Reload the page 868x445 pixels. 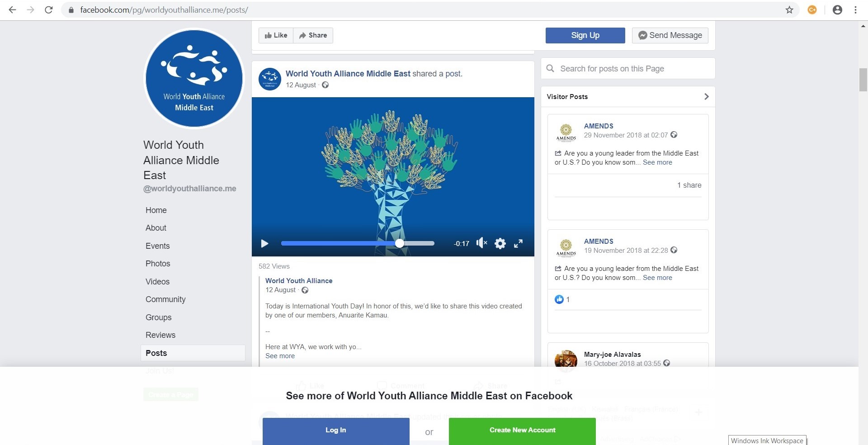[x=49, y=10]
